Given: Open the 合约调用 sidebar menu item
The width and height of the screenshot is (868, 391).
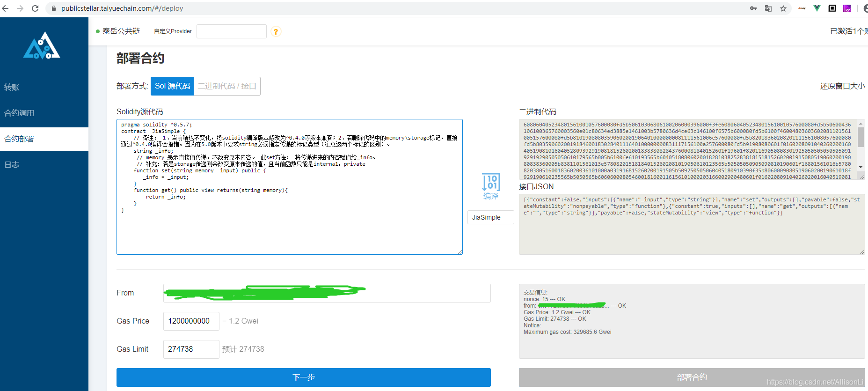Looking at the screenshot, I should click(x=44, y=113).
